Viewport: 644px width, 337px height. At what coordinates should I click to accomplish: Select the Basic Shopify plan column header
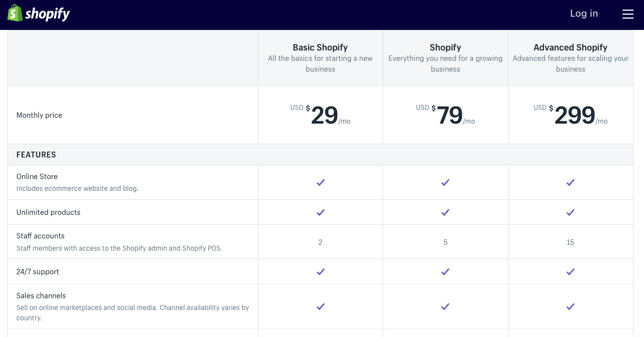[x=320, y=48]
